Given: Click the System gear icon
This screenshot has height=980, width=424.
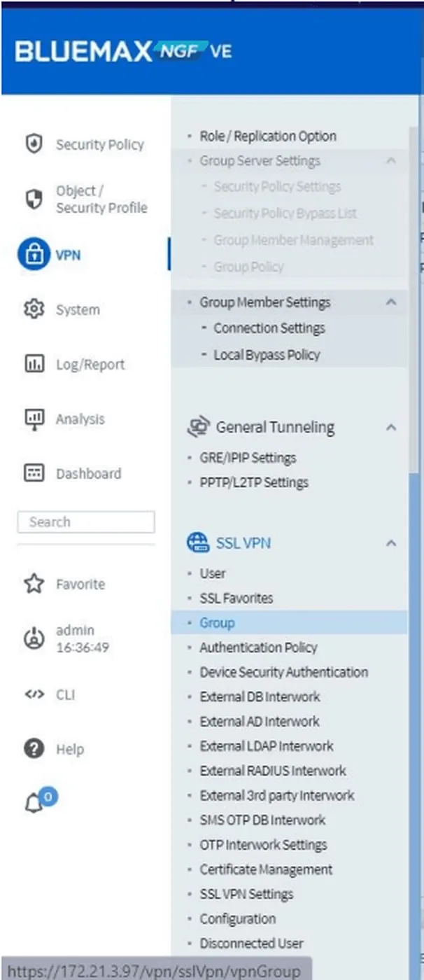Looking at the screenshot, I should 34,309.
